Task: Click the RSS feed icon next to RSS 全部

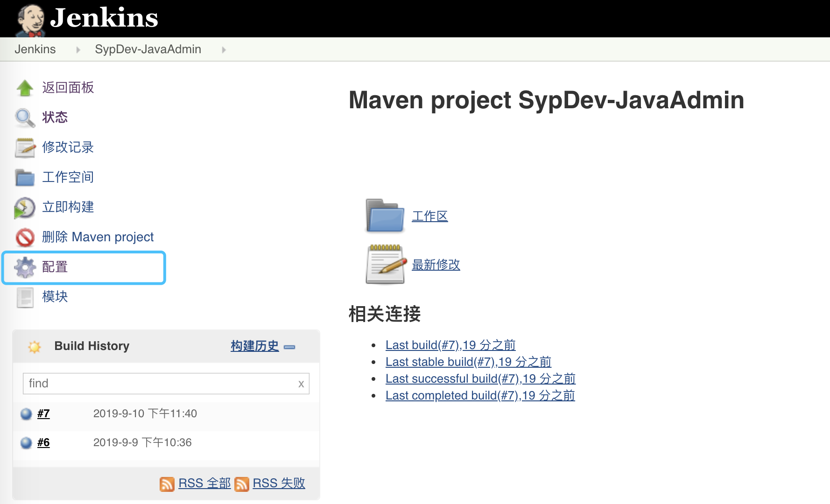Action: (167, 484)
